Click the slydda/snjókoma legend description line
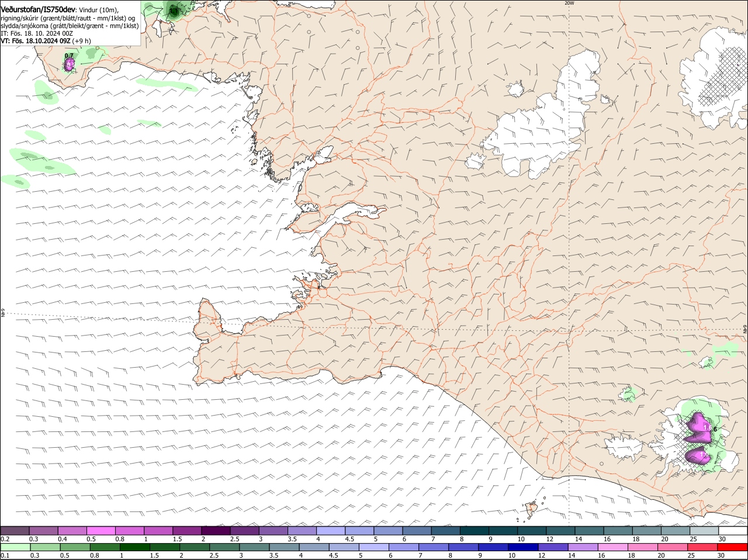This screenshot has height=560, width=748. [x=70, y=26]
